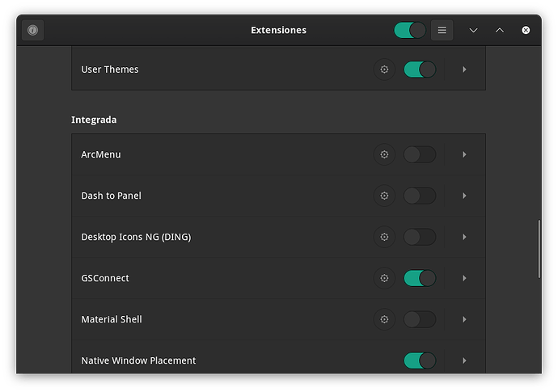Expand the User Themes row details
558x392 pixels.
[x=464, y=70]
